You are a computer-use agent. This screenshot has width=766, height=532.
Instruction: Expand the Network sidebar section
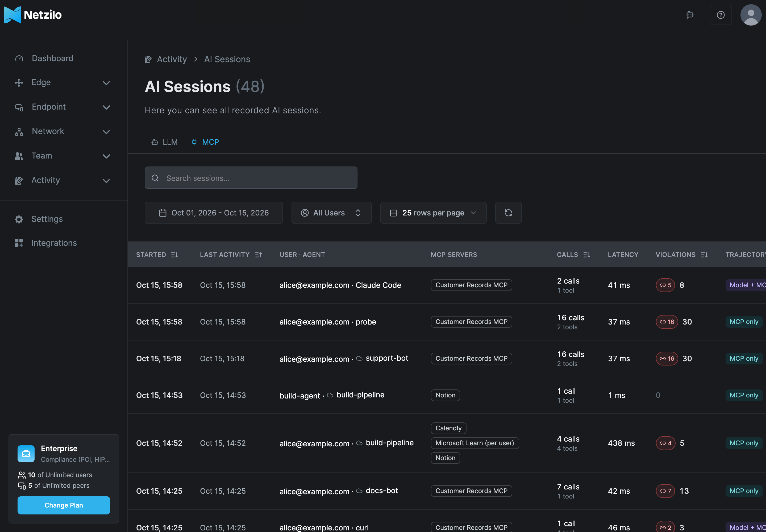point(63,131)
